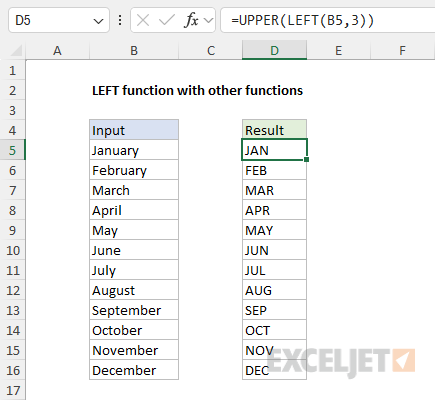Select the cell containing 'September'

point(134,310)
